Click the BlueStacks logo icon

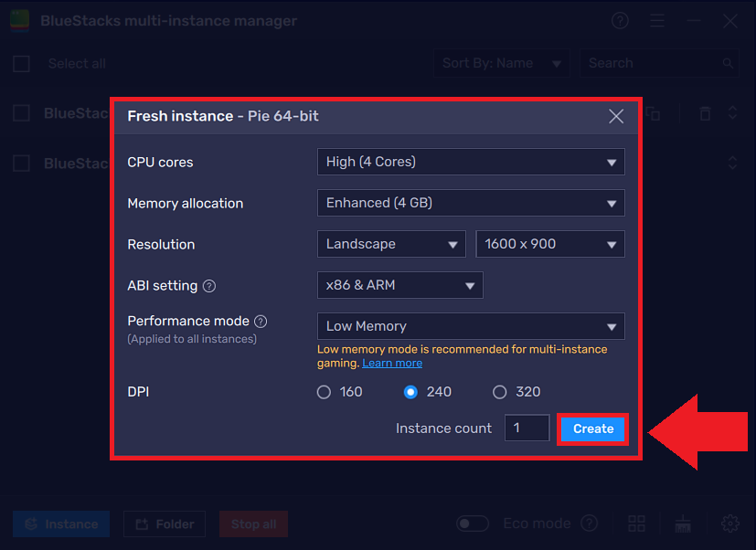pyautogui.click(x=20, y=21)
